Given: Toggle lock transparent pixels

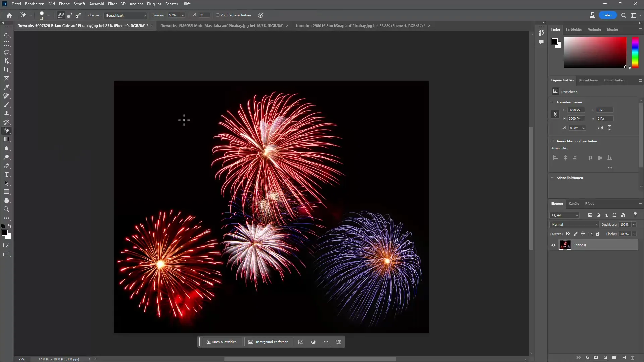Looking at the screenshot, I should click(568, 234).
